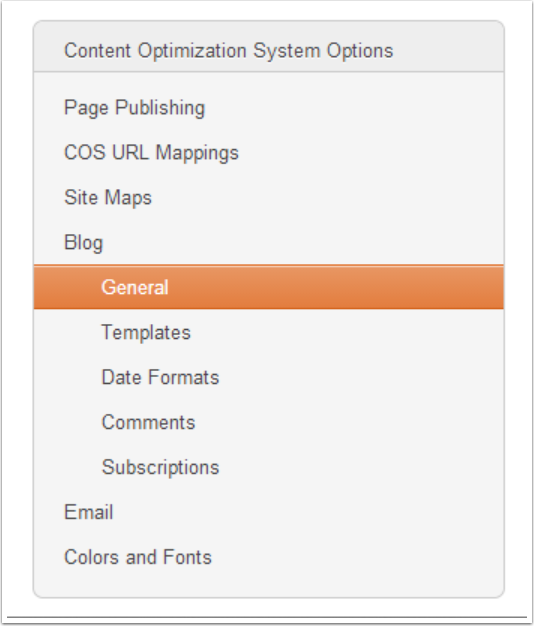Open the Colors and Fonts settings
534x626 pixels.
click(138, 557)
